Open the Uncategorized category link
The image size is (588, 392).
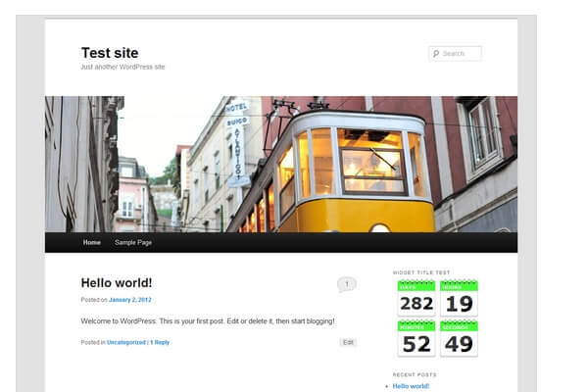(125, 342)
